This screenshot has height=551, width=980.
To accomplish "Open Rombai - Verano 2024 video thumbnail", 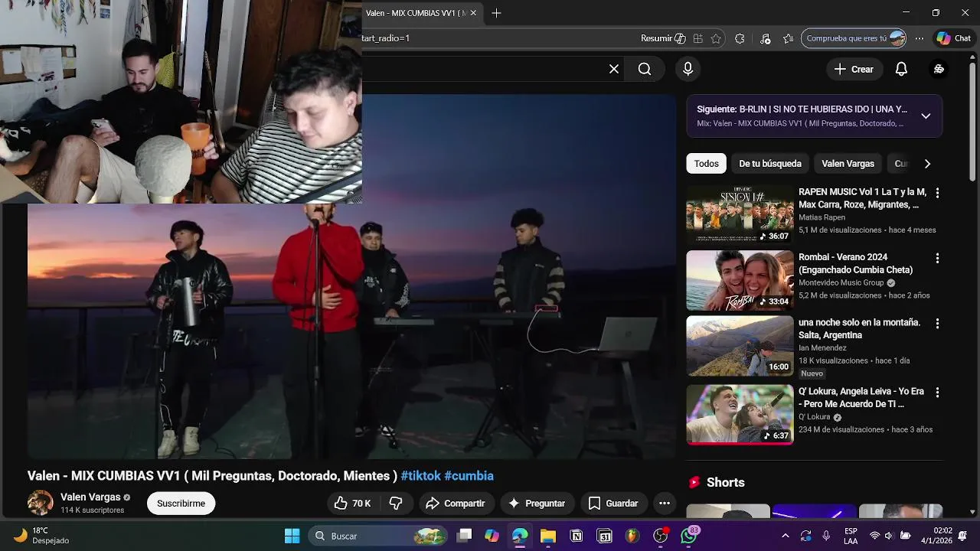I will [x=740, y=280].
